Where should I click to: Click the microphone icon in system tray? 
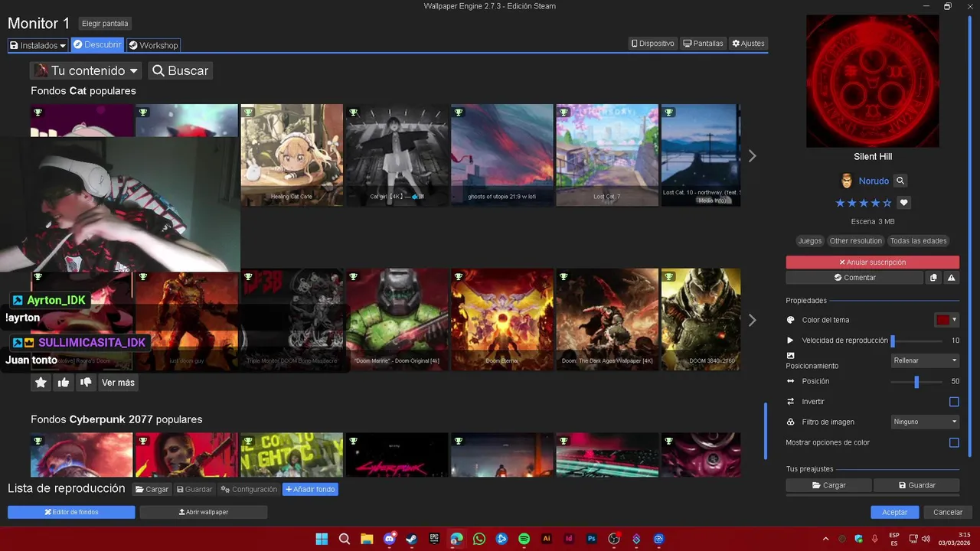point(874,539)
